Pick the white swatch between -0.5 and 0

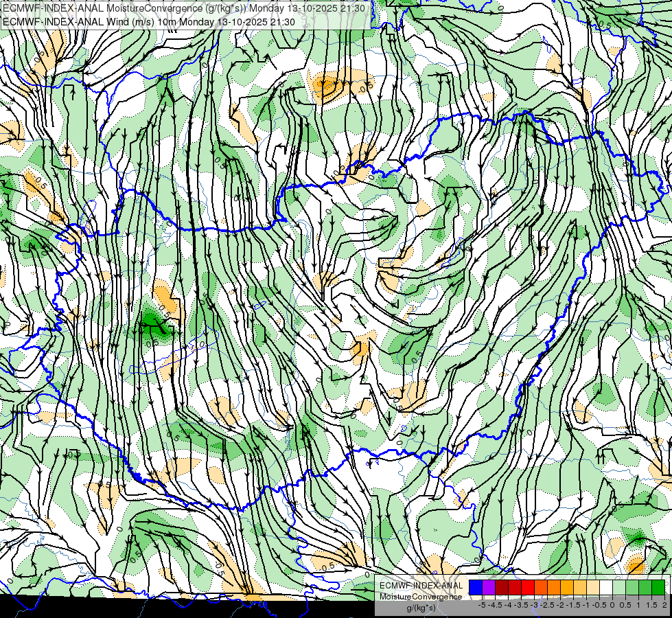pos(606,588)
